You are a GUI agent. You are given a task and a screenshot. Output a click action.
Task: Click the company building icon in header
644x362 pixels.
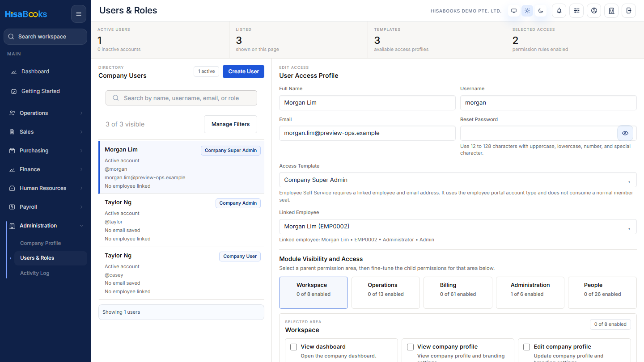click(611, 11)
